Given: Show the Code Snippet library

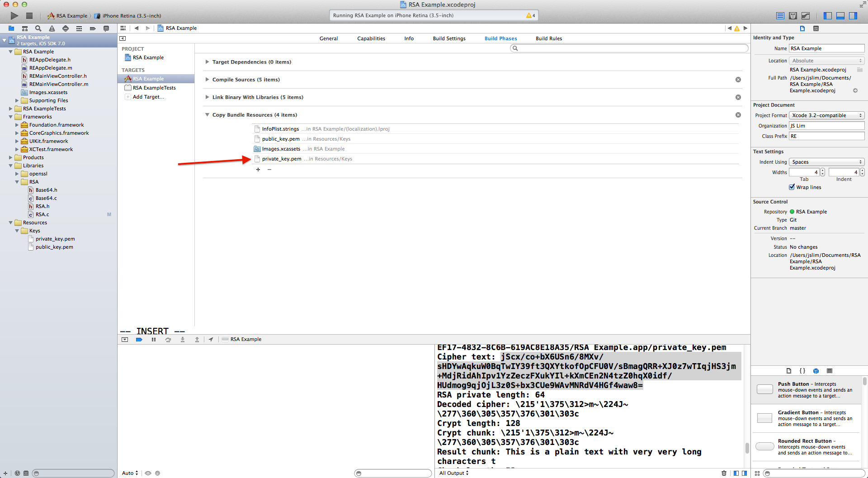Looking at the screenshot, I should point(802,371).
